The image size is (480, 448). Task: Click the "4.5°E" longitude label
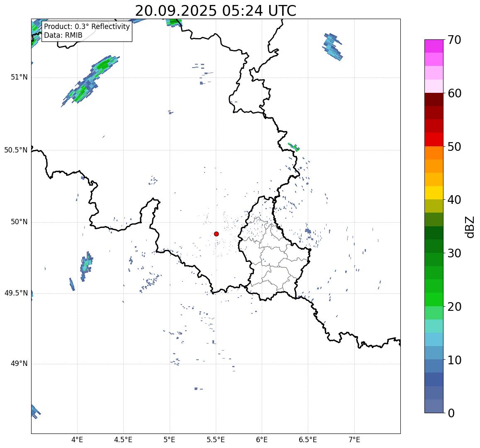123,440
